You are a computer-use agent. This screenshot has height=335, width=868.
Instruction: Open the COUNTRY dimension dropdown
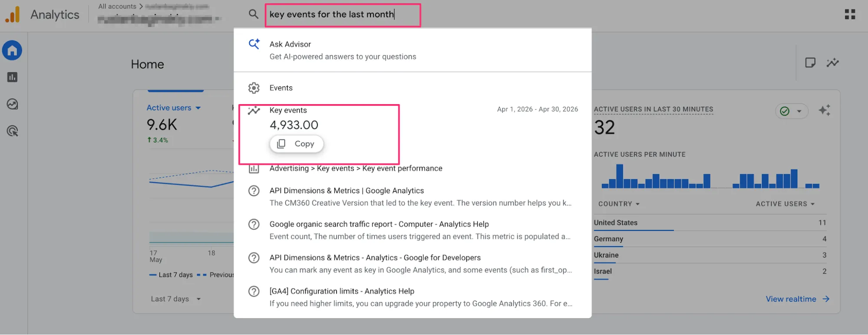619,204
